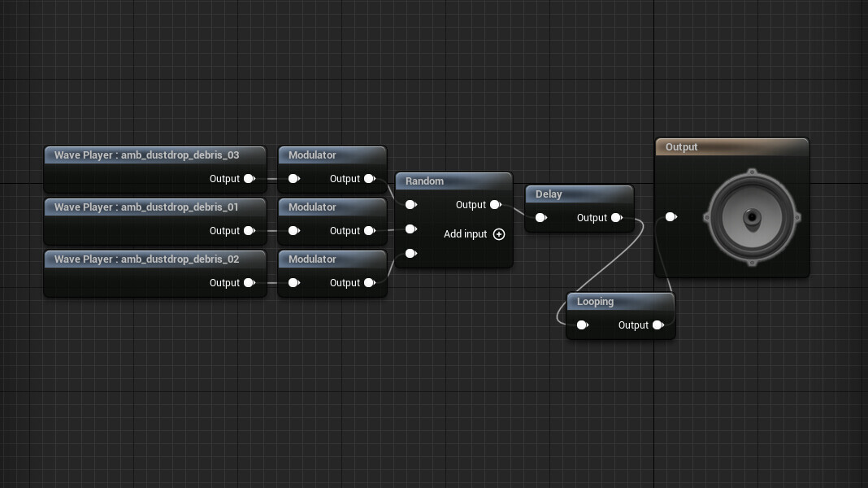This screenshot has height=488, width=868.
Task: Select the Wave Player amb_dustdrop_debris_01 node
Action: (154, 207)
